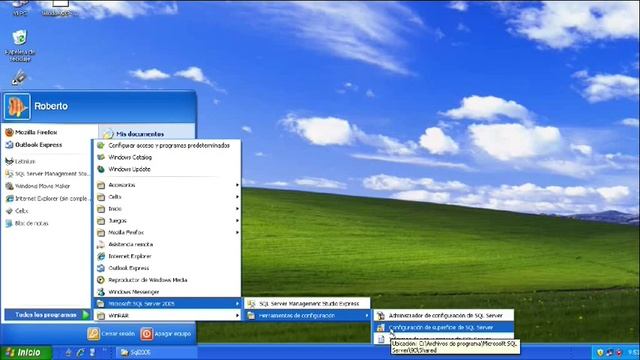Open pinned Outlook Express in left pane
Screen dimensions: 640x360
pyautogui.click(x=33, y=145)
